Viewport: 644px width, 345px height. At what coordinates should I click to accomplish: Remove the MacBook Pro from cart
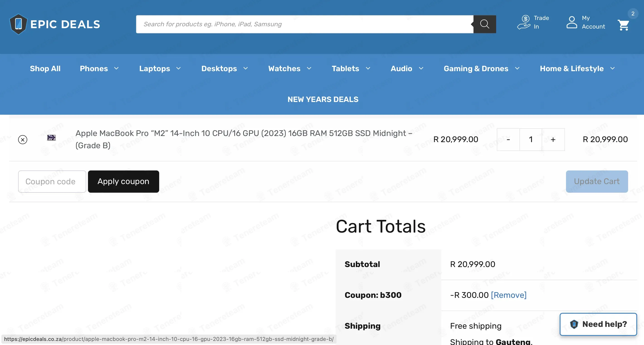pos(23,139)
